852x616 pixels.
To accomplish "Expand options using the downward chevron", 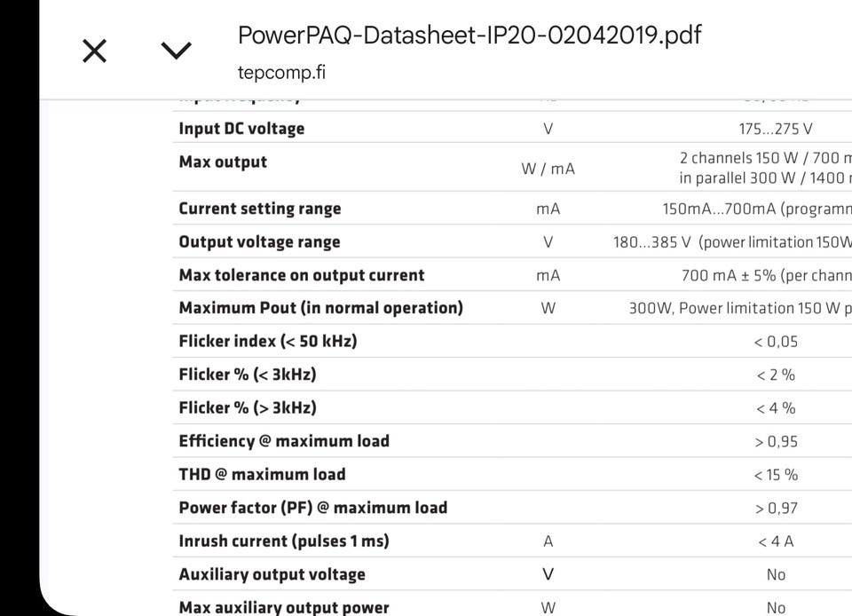I will (177, 51).
